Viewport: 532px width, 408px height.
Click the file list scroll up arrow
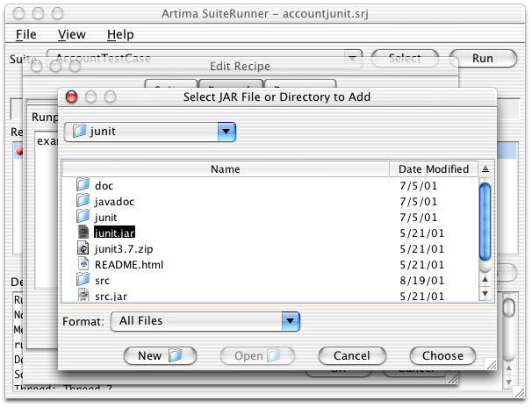coord(485,280)
